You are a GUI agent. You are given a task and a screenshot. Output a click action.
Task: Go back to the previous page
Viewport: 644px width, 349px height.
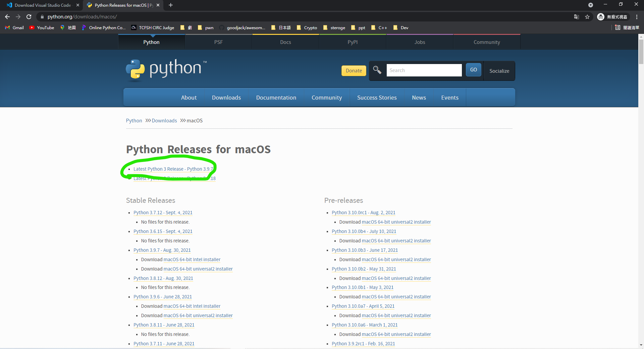[x=7, y=17]
